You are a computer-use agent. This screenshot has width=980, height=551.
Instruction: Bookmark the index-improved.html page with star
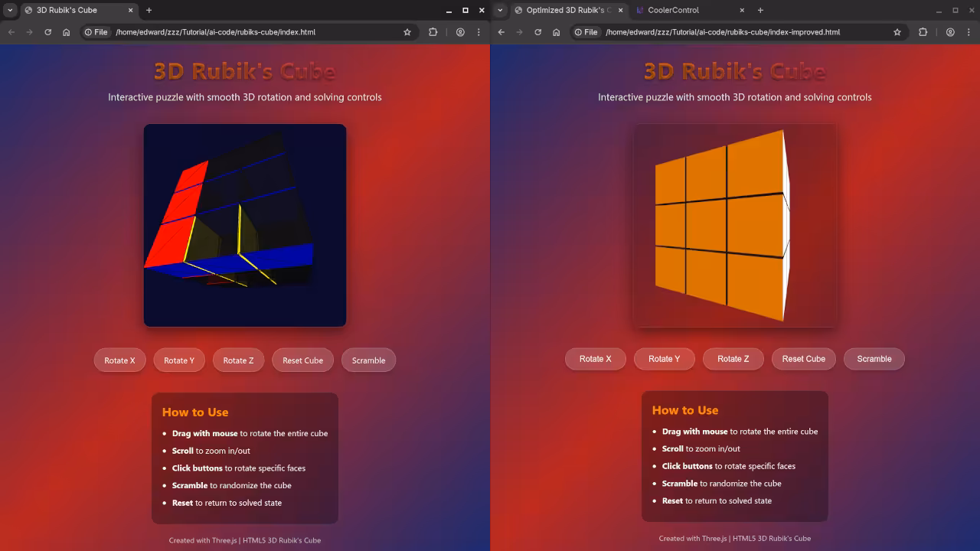click(897, 32)
